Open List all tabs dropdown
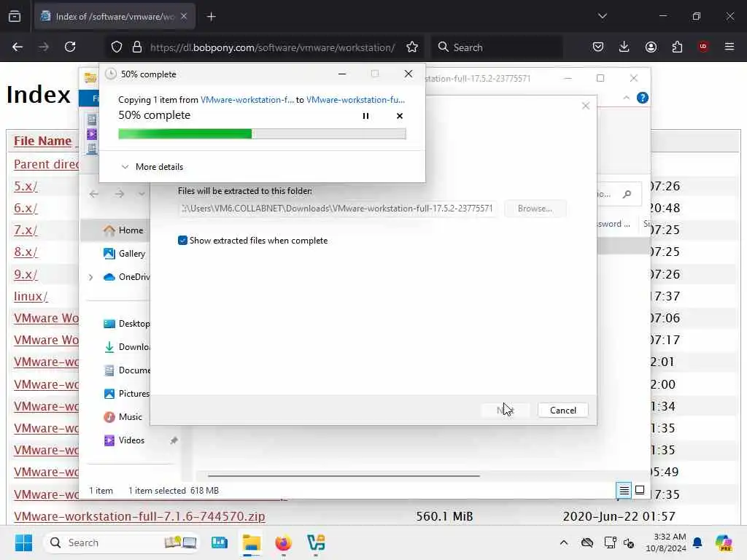 (602, 16)
